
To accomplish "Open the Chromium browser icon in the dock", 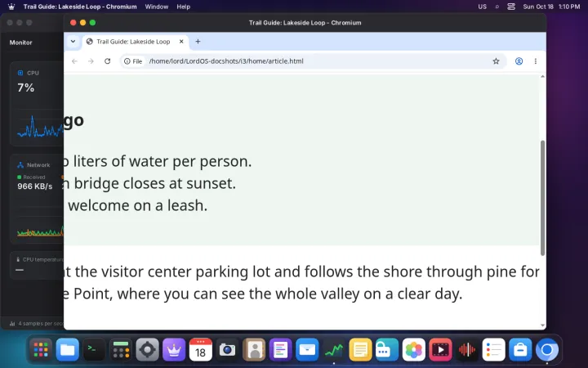I will (546, 350).
